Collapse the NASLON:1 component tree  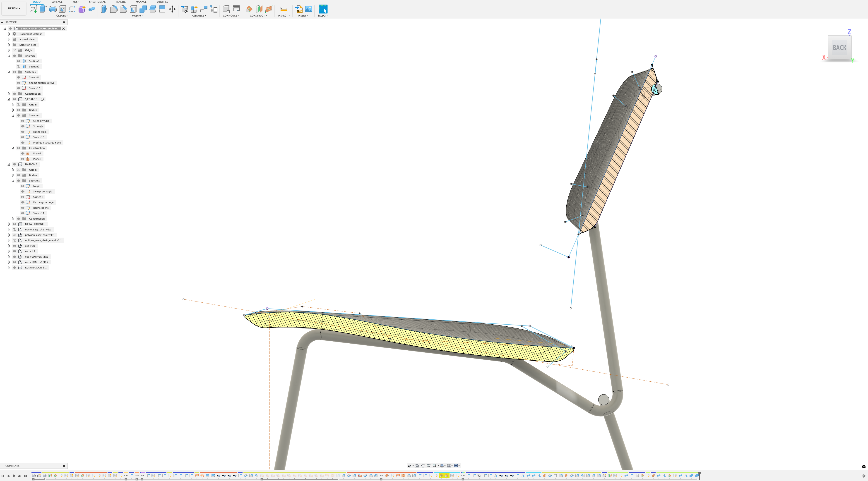tap(9, 164)
